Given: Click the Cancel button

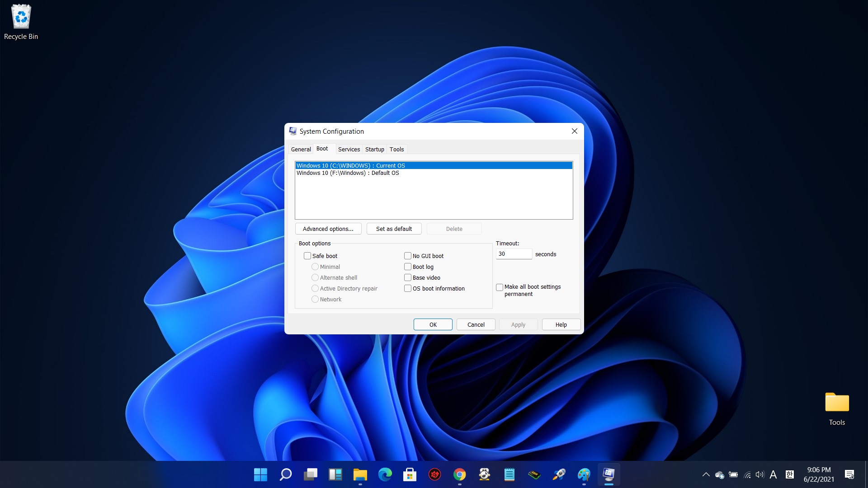Looking at the screenshot, I should [x=476, y=324].
